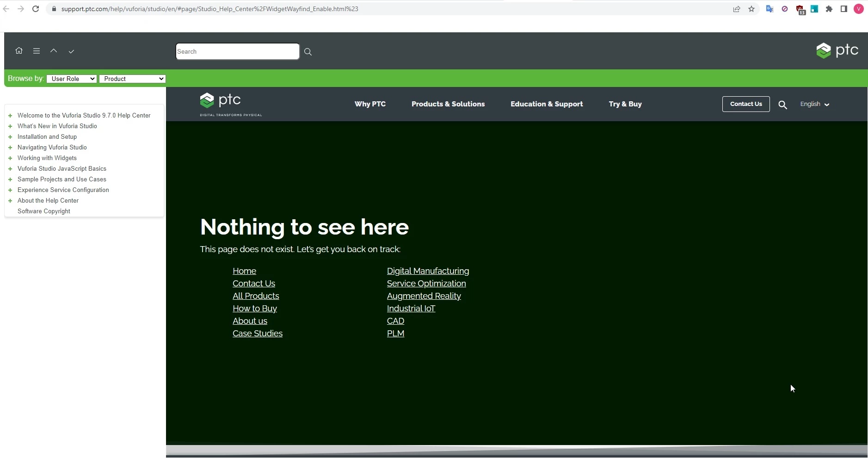Expand Vuforia Studio JavaScript Basics node
Viewport: 868px width, 458px height.
pyautogui.click(x=10, y=169)
